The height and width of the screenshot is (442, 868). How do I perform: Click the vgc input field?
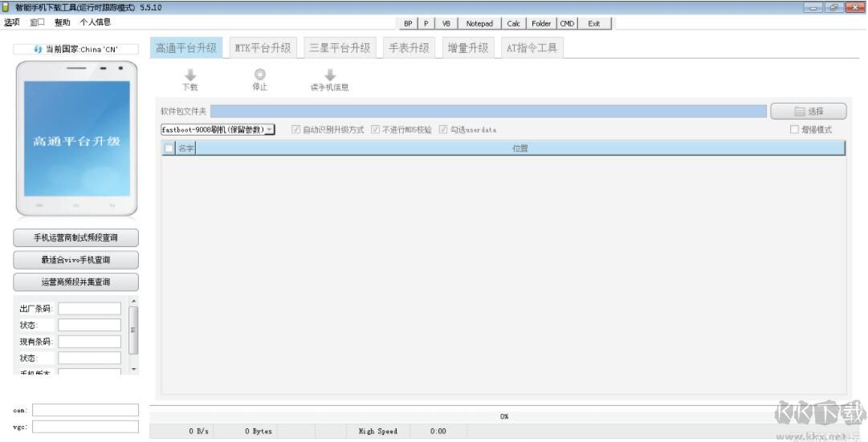click(85, 427)
